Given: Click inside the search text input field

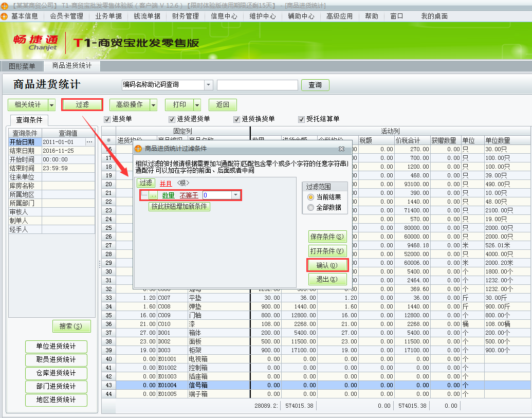Looking at the screenshot, I should click(x=256, y=84).
